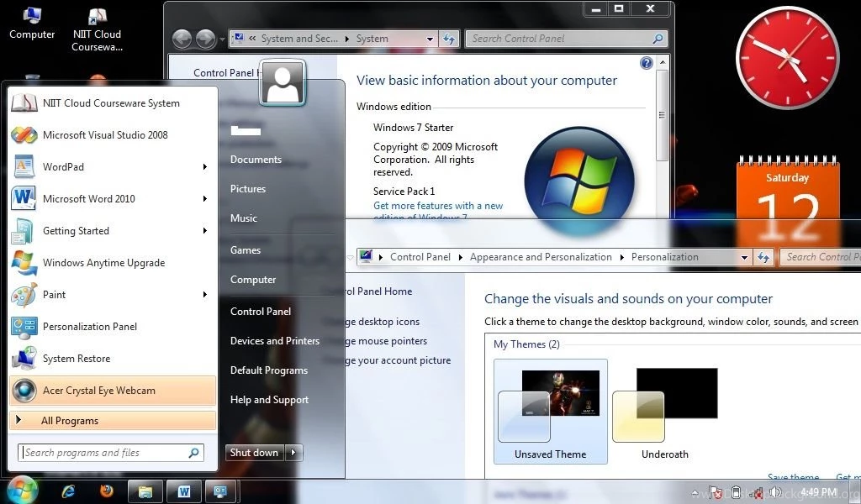Switch to Control Panel taskbar button
The image size is (861, 504).
pos(221,491)
